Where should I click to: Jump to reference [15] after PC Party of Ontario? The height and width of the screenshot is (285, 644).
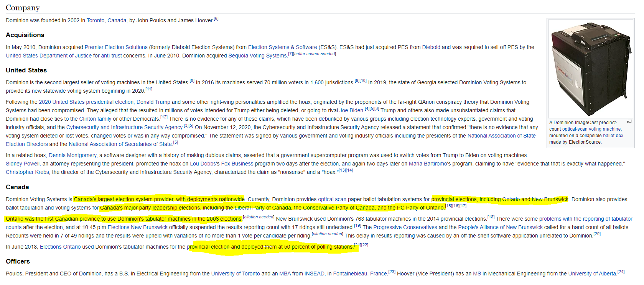[448, 206]
